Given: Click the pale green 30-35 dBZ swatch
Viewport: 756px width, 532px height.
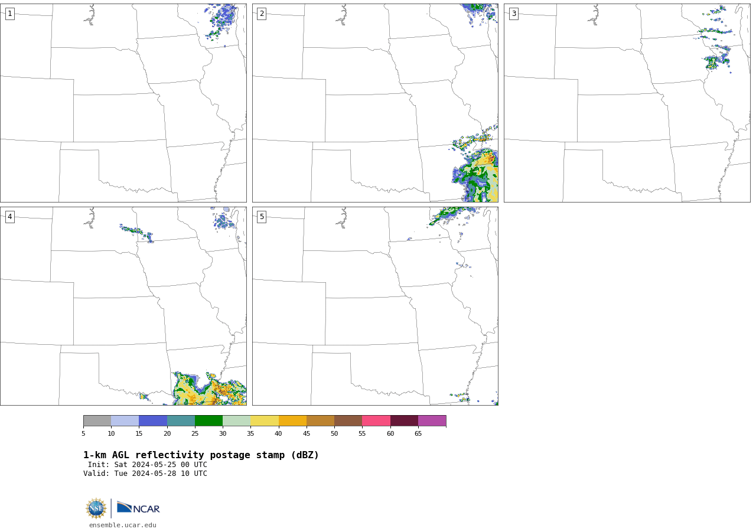Looking at the screenshot, I should (x=236, y=420).
